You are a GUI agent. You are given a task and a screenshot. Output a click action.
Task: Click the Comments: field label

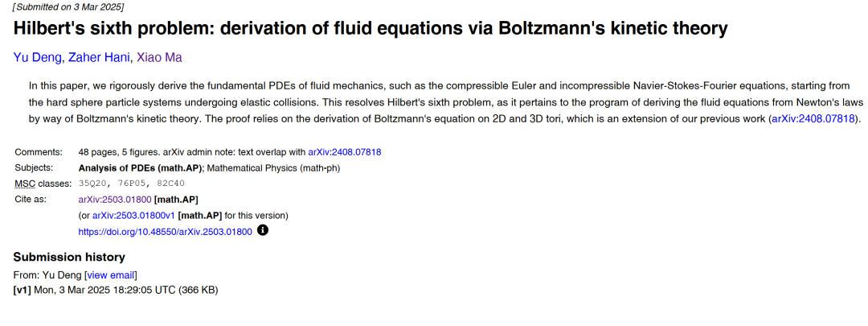pyautogui.click(x=39, y=151)
